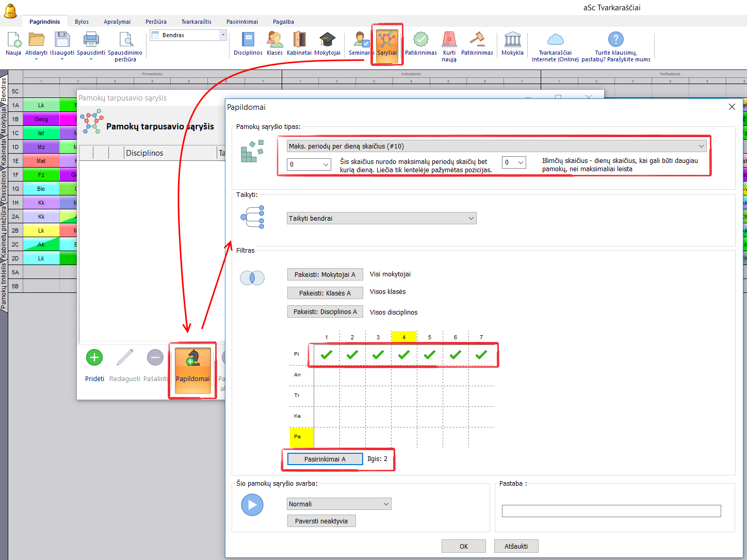Viewport: 747px width, 560px height.
Task: Uncheck Monday period 1 checkmark
Action: [x=327, y=355]
